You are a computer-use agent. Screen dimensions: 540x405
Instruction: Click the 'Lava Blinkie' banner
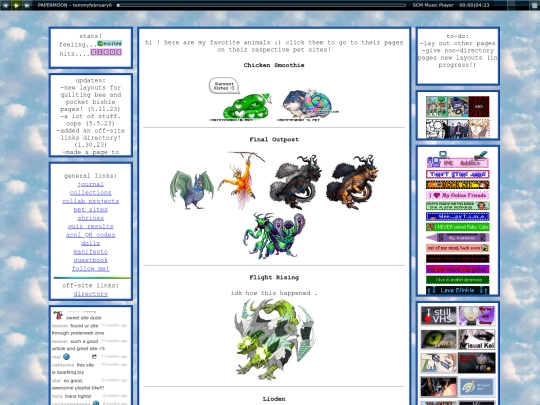click(x=458, y=290)
